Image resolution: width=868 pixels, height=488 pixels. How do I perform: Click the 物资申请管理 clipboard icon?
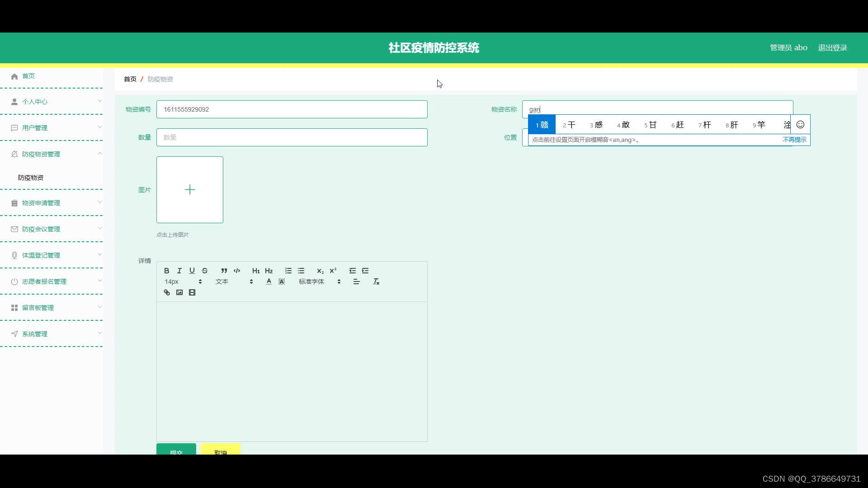pos(14,203)
